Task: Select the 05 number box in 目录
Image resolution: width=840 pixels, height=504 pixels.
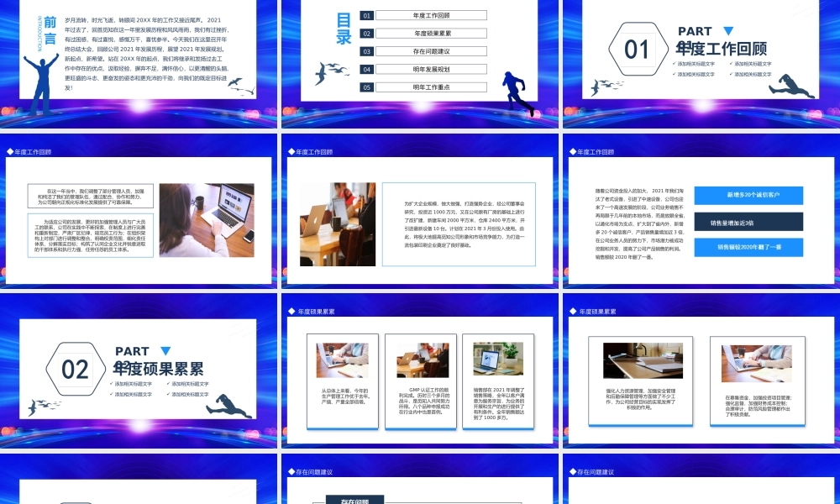Action: [366, 87]
